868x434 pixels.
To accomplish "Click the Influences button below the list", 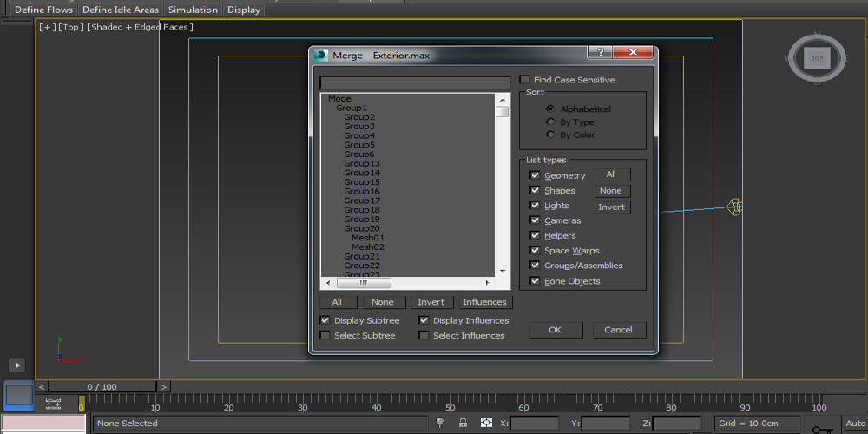I will point(484,302).
